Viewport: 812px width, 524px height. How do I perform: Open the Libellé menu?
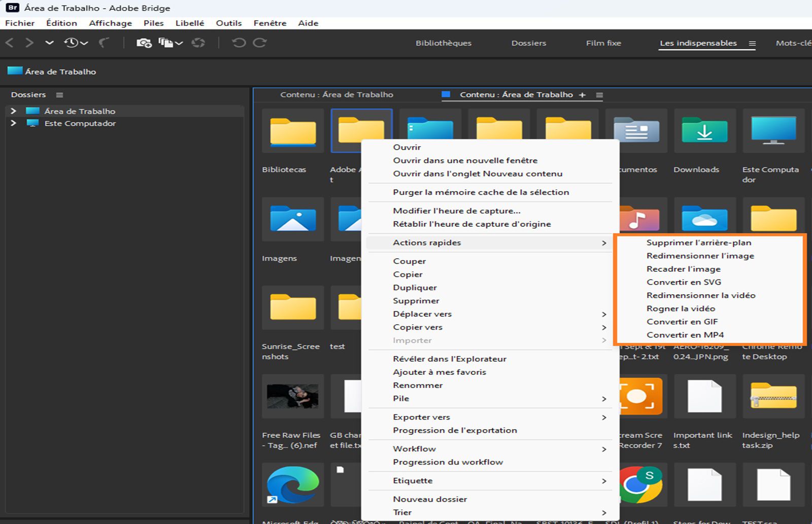tap(190, 23)
